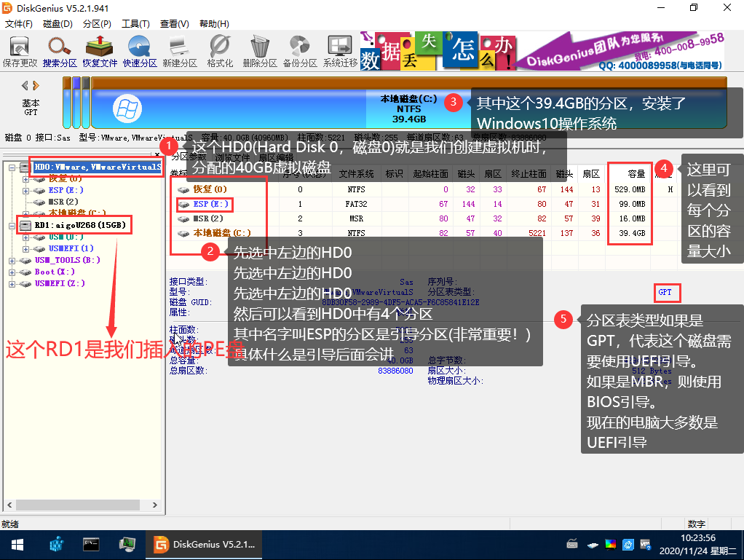The width and height of the screenshot is (744, 560).
Task: Select HD0 VMware virtual disk in tree
Action: [98, 167]
